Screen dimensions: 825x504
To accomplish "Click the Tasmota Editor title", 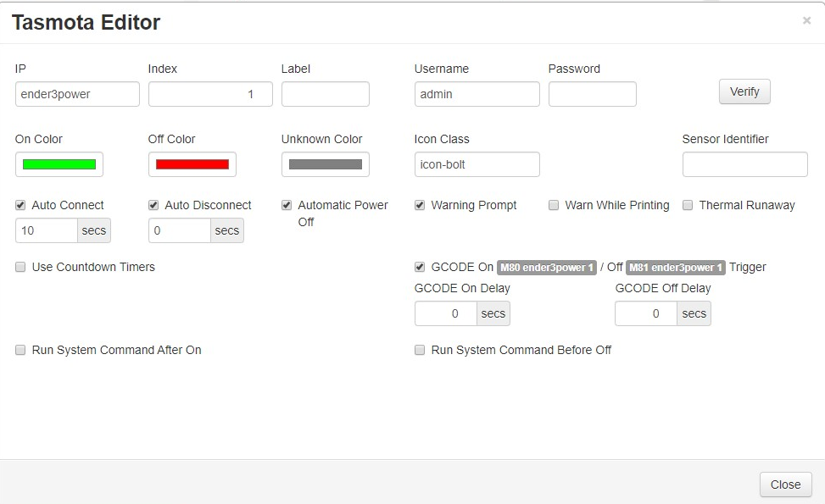I will 86,23.
